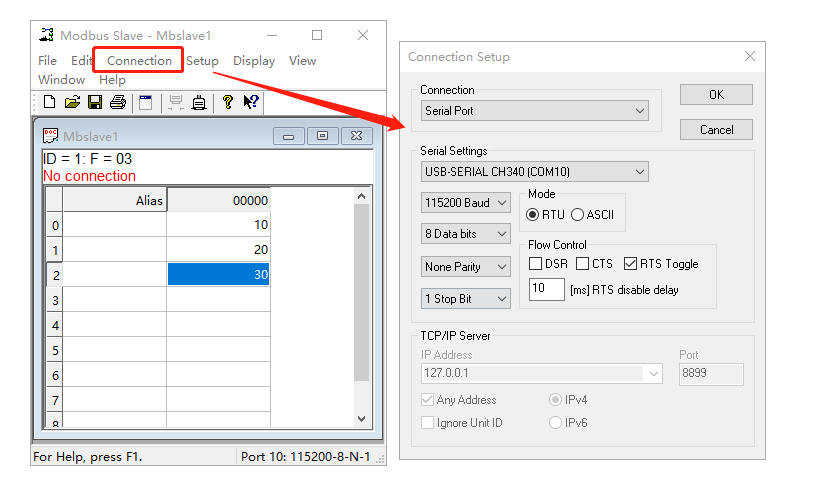Uncheck the RTS Toggle checkbox

pyautogui.click(x=630, y=263)
